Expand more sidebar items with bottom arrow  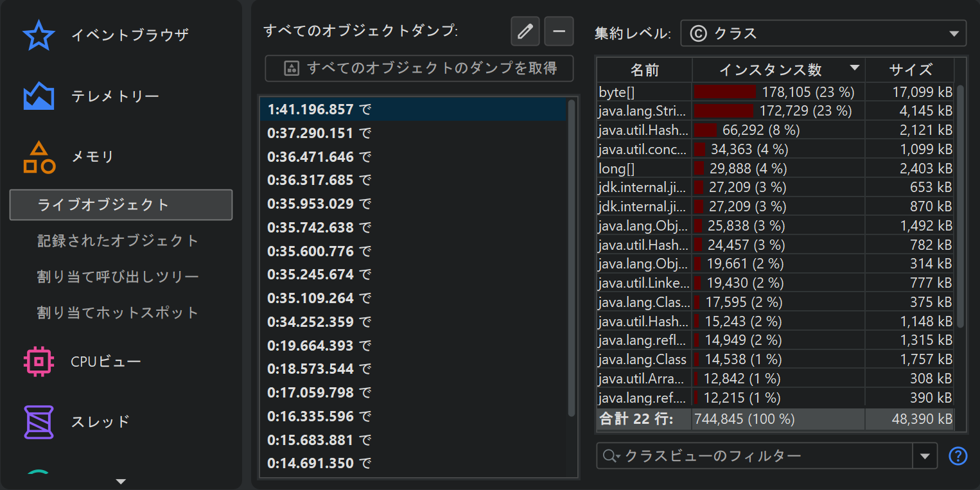pyautogui.click(x=121, y=481)
